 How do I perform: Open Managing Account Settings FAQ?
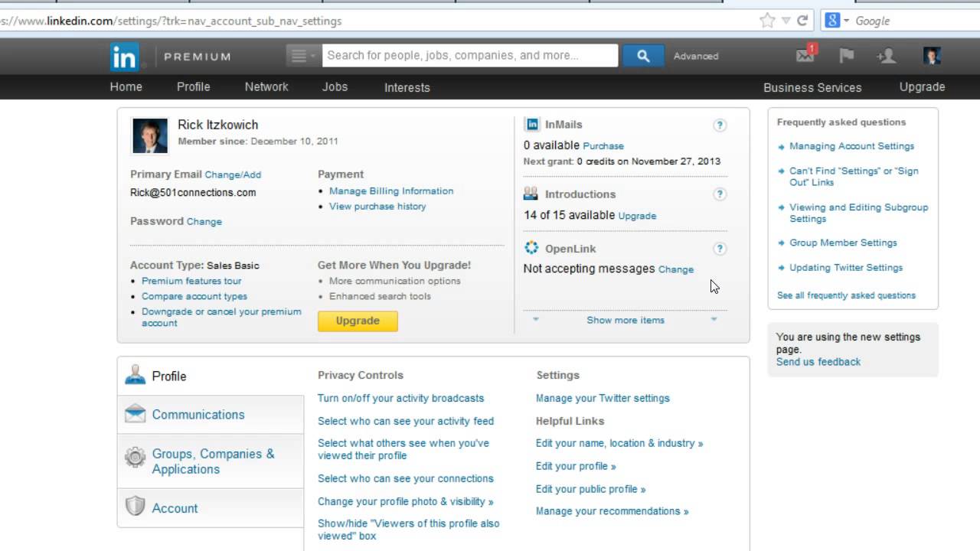[x=852, y=146]
